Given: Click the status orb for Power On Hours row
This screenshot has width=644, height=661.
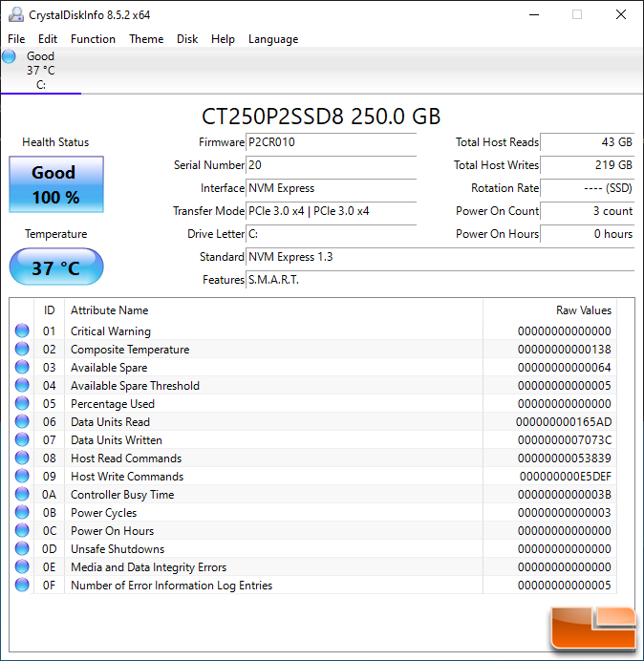Looking at the screenshot, I should coord(22,530).
